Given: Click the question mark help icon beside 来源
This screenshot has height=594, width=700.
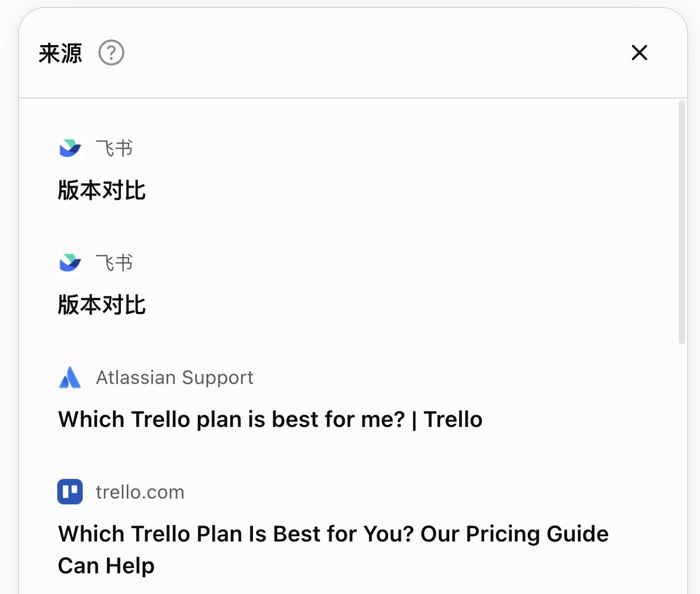Looking at the screenshot, I should click(x=111, y=53).
